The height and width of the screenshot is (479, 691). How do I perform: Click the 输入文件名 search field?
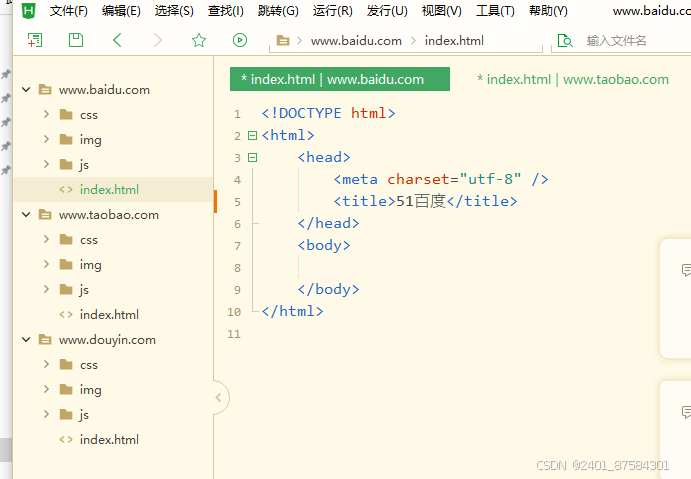coord(630,41)
